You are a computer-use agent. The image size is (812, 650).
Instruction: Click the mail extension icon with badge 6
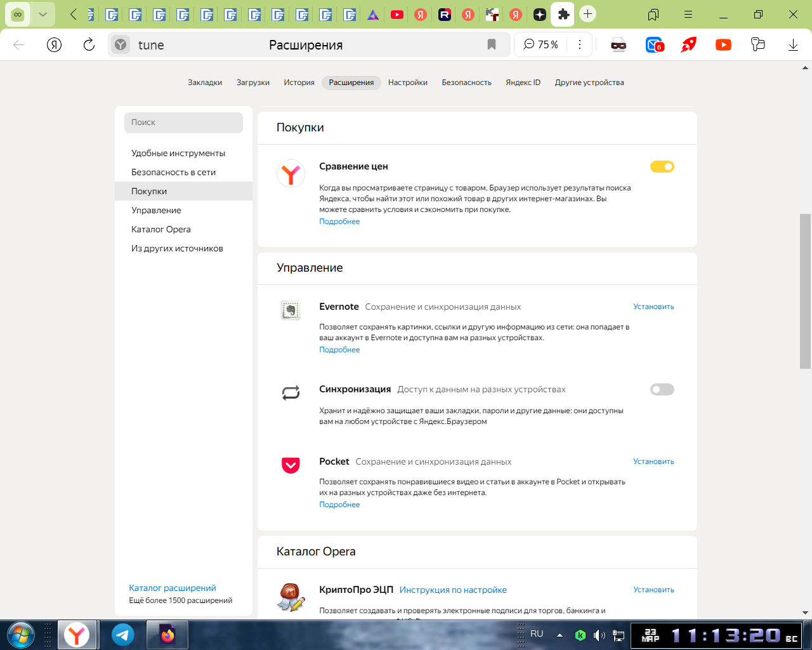(654, 44)
